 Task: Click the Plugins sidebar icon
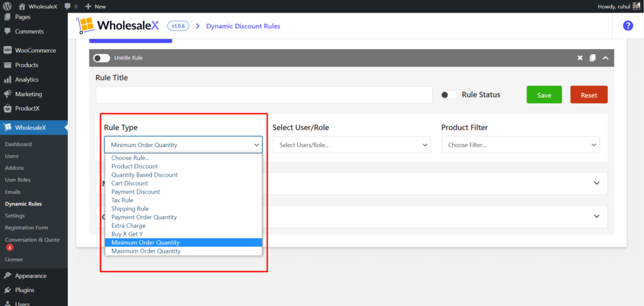8,290
